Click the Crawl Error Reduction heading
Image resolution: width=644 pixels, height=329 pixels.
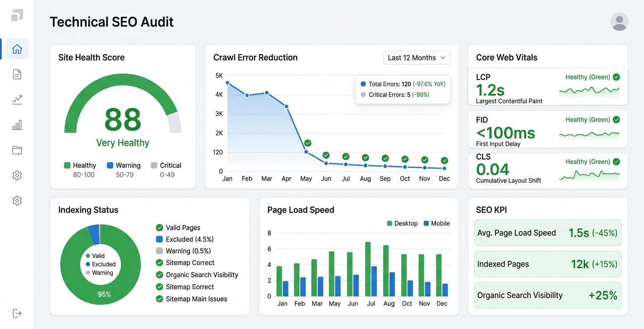255,58
